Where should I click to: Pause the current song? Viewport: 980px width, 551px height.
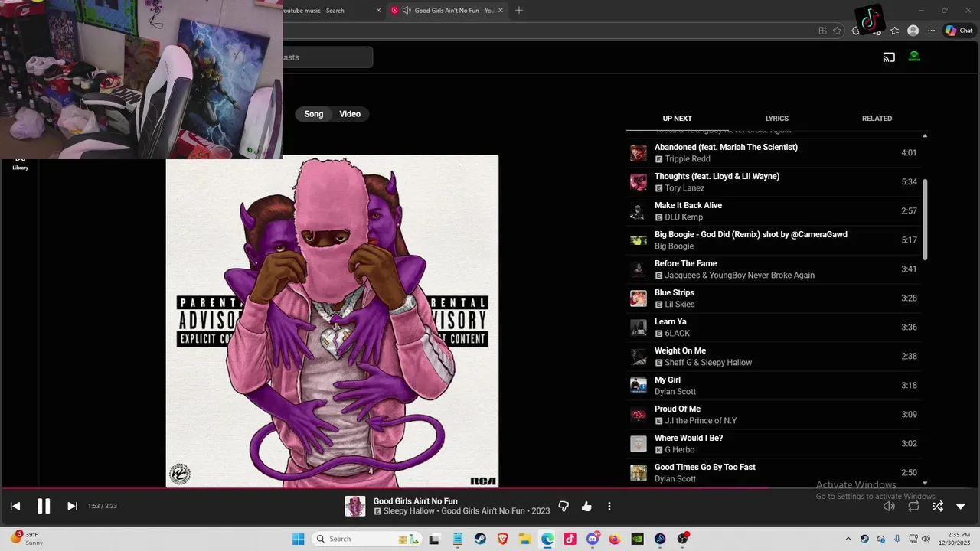pyautogui.click(x=44, y=506)
